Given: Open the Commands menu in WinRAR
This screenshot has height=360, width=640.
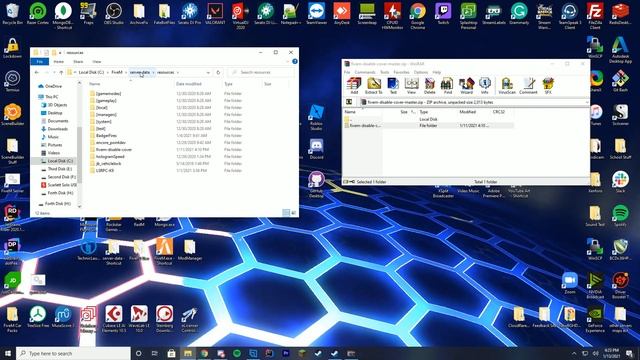Looking at the screenshot, I should (365, 72).
